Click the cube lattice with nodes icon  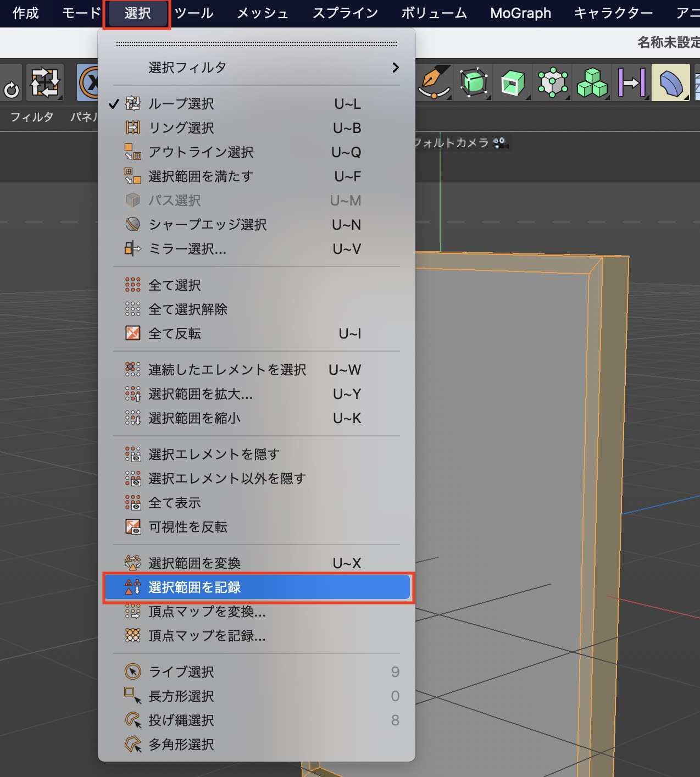[552, 83]
